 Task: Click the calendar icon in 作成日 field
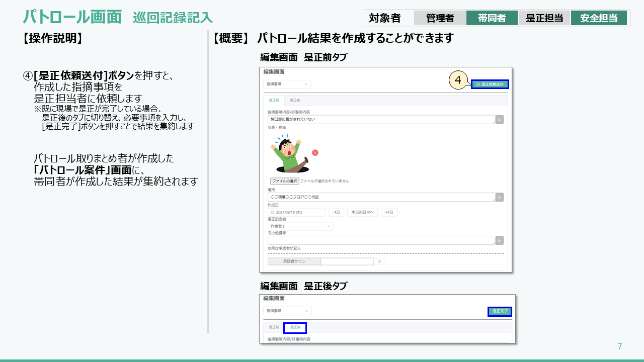[273, 213]
